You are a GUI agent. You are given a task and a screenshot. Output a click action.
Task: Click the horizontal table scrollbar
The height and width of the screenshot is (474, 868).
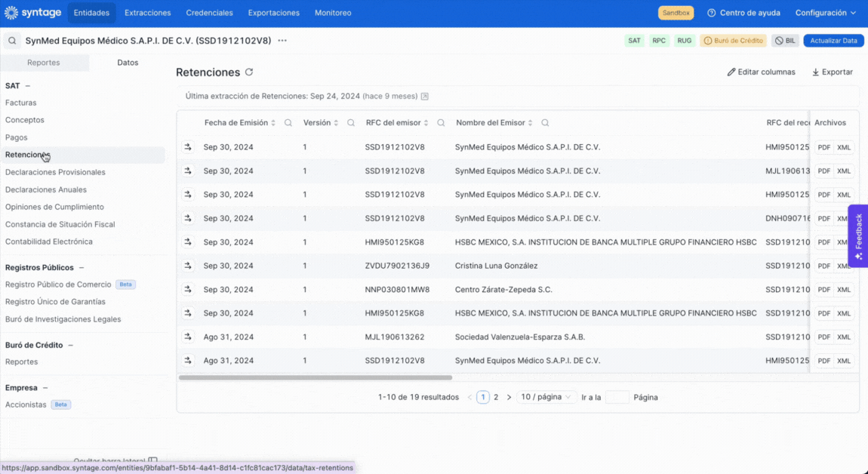315,377
